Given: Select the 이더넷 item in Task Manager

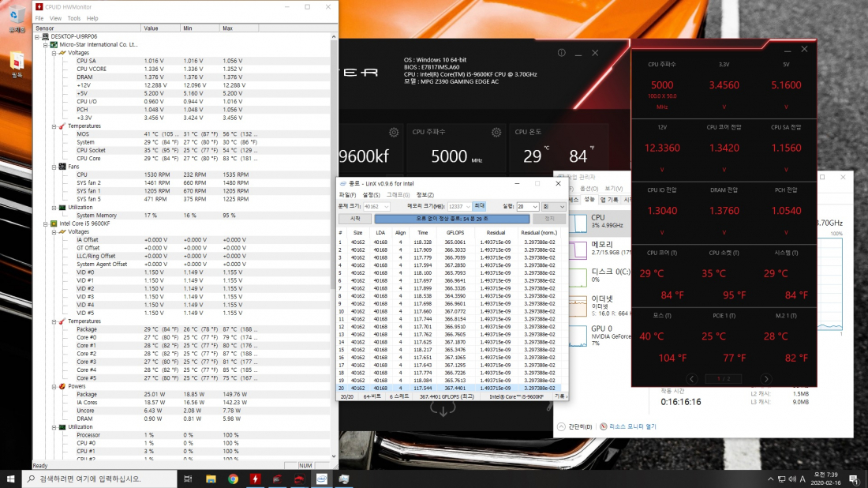Looking at the screenshot, I should tap(598, 306).
